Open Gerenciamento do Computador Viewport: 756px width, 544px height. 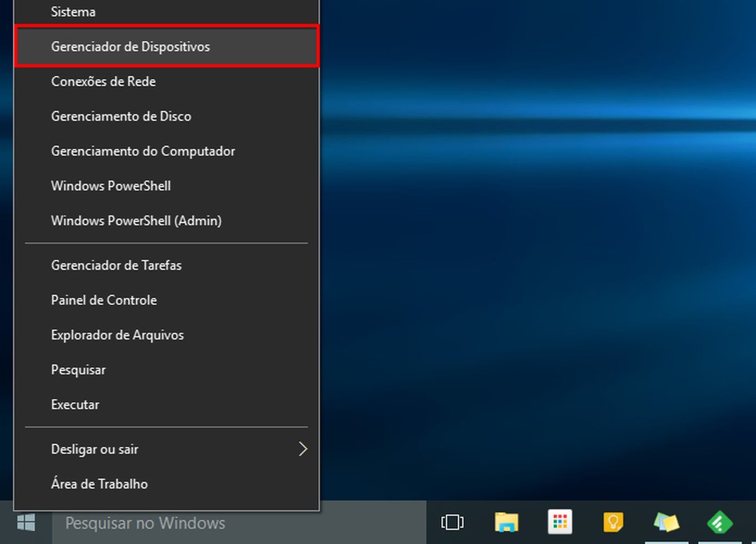click(143, 151)
